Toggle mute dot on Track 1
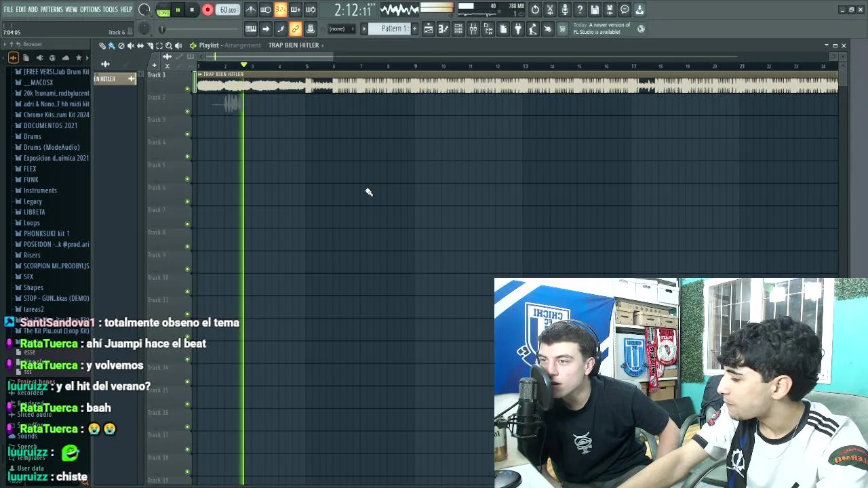 (187, 89)
